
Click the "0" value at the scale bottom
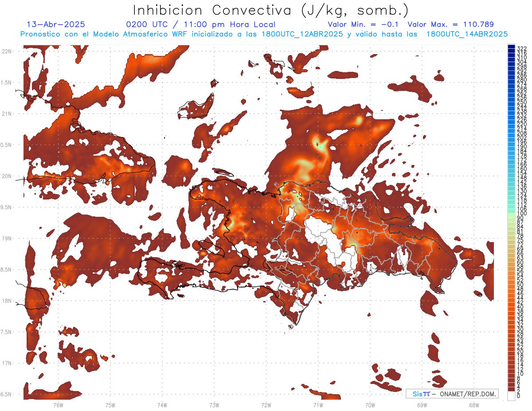point(519,396)
